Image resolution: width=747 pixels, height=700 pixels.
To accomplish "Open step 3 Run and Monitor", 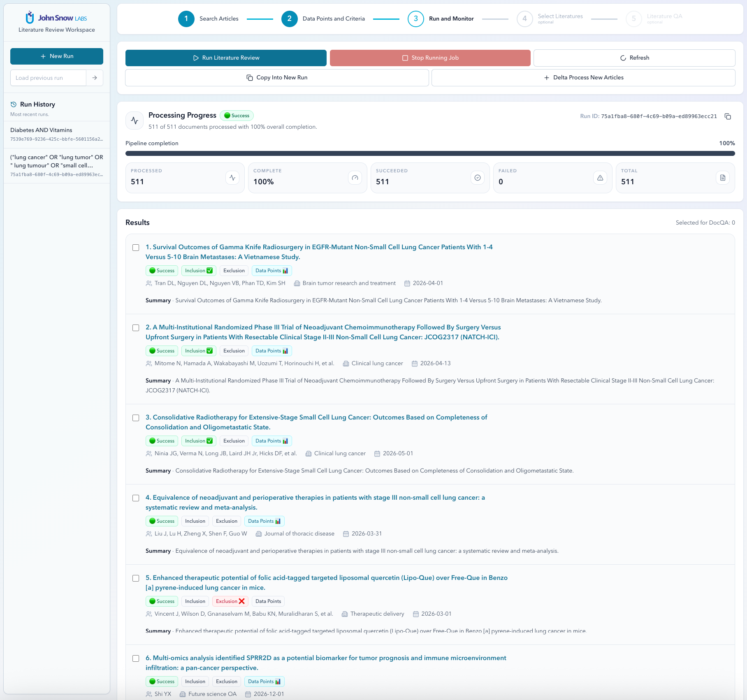I will [441, 19].
